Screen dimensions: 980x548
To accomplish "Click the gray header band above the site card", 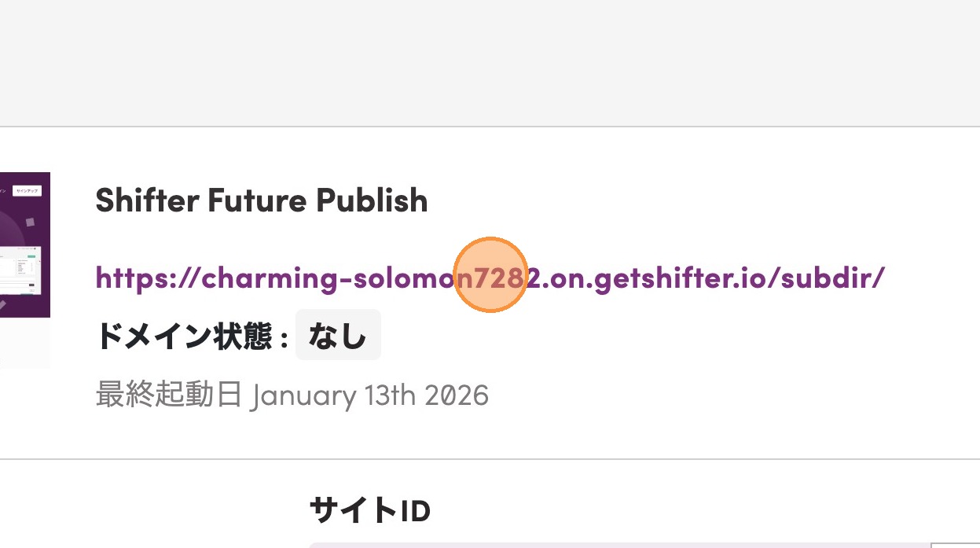I will pyautogui.click(x=490, y=63).
